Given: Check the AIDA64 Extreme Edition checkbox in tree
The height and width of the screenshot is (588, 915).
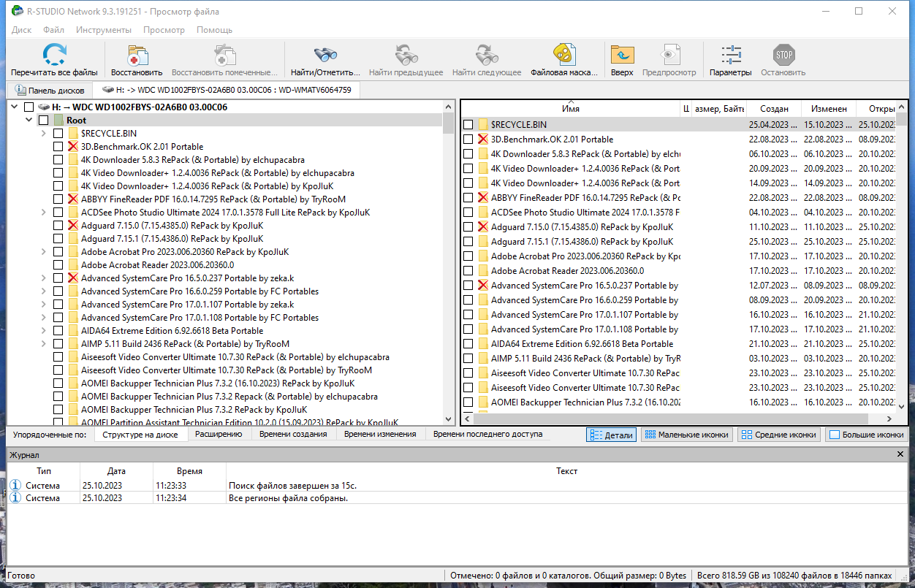Looking at the screenshot, I should (x=58, y=331).
